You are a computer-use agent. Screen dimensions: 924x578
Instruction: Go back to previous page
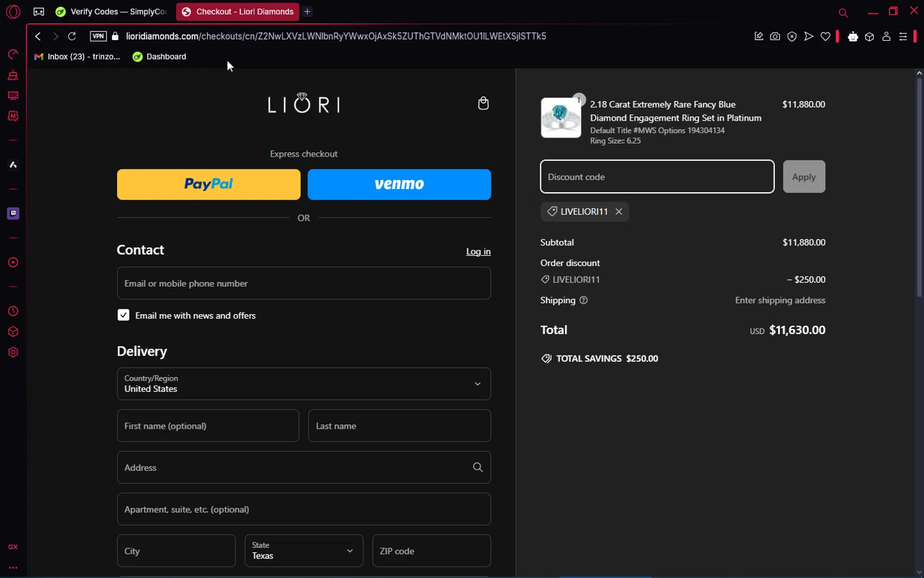[38, 36]
